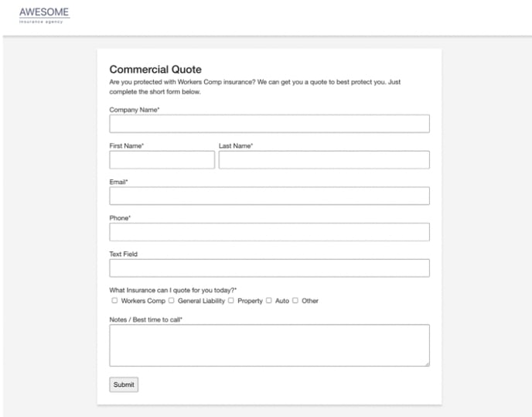The image size is (532, 417).
Task: Click the Commercial Quote heading
Action: (x=155, y=70)
